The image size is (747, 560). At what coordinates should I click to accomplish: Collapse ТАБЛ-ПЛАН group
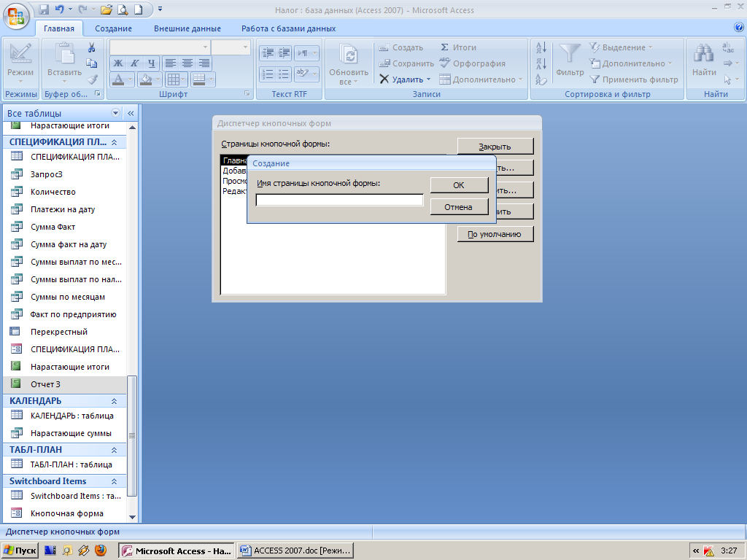point(115,449)
